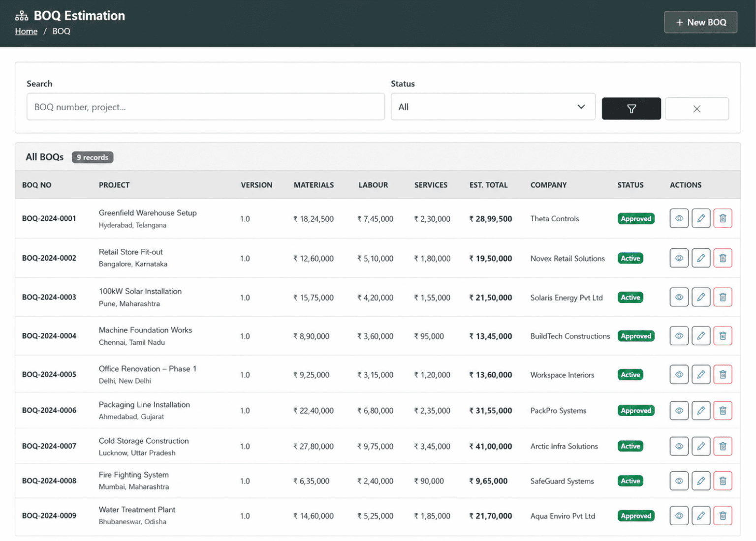View Water Treatment Plant BOQ
The height and width of the screenshot is (541, 756).
point(679,516)
